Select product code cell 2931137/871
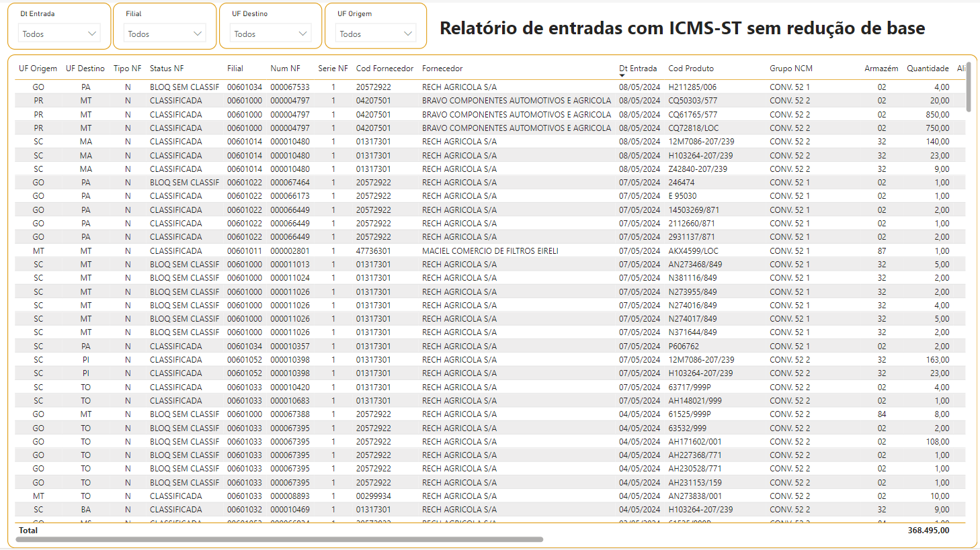Screen dimensions: 980x550 coord(692,237)
